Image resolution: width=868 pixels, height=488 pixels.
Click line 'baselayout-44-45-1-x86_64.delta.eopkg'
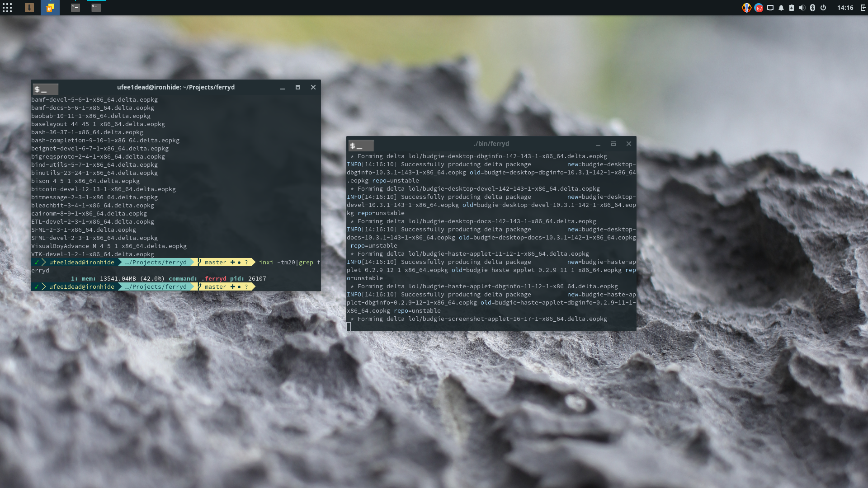pyautogui.click(x=98, y=124)
